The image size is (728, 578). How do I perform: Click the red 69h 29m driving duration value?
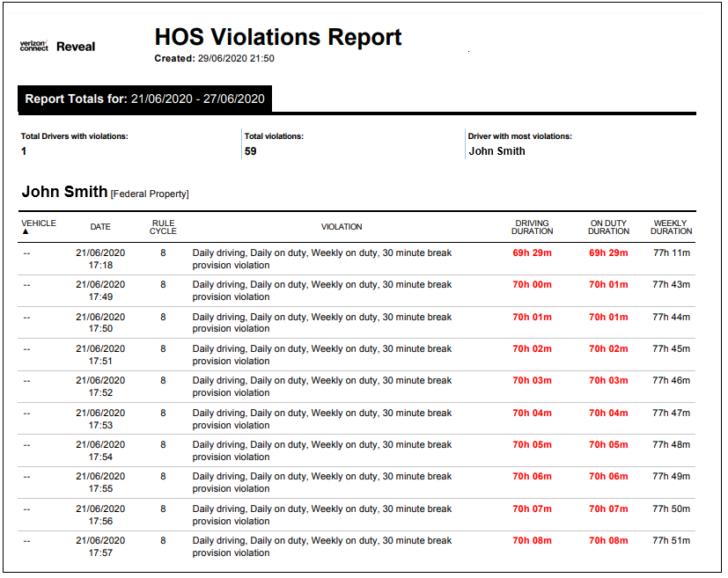[x=531, y=252]
